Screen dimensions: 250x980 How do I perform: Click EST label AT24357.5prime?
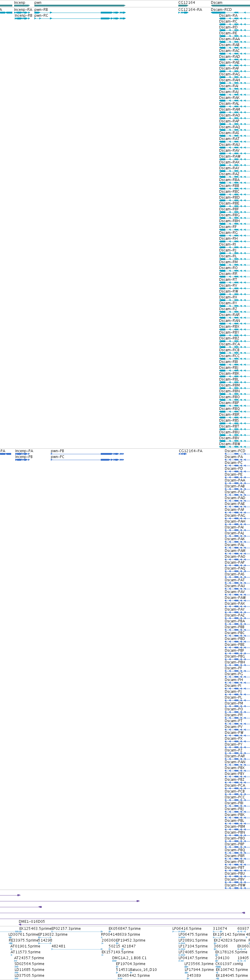point(29,958)
